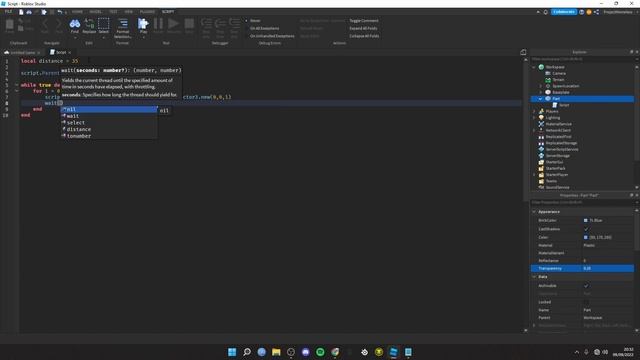
Task: Toggle the CastShadow checkbox
Action: tap(586, 229)
